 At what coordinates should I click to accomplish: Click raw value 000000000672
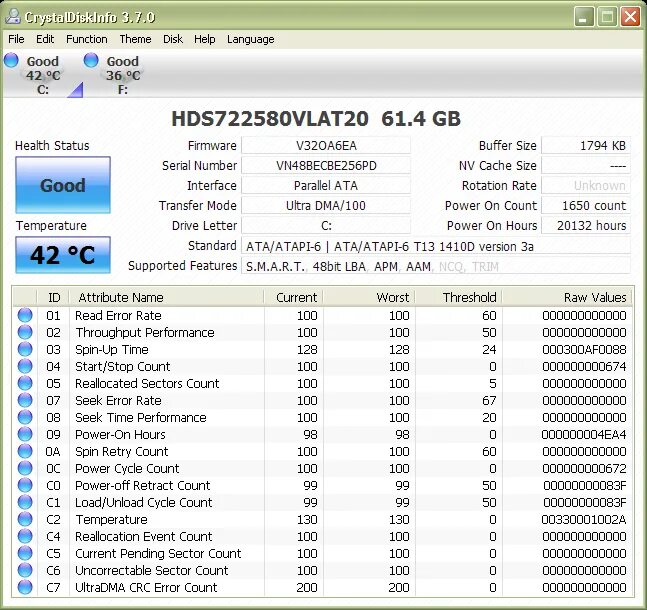point(584,468)
